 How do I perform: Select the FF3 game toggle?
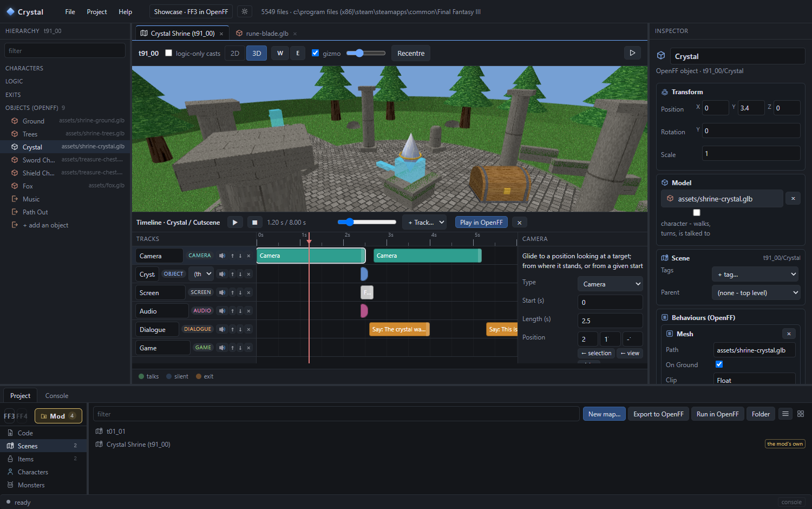[9, 416]
